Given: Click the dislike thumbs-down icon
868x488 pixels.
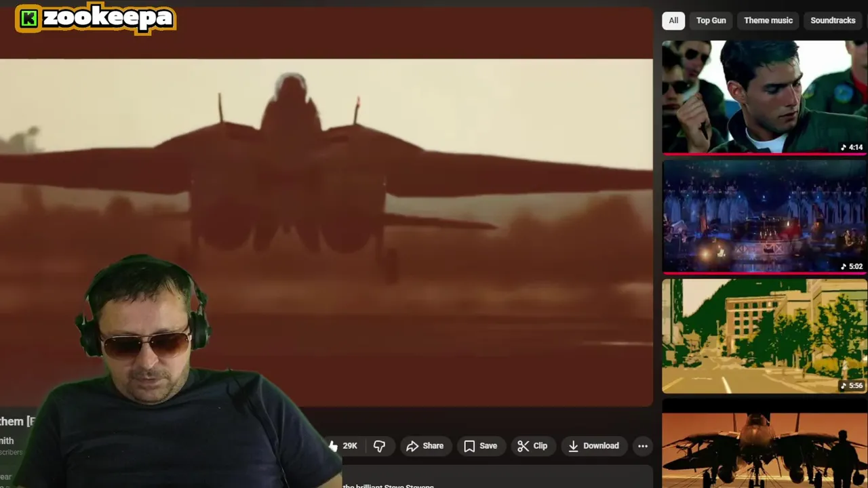Looking at the screenshot, I should tap(379, 446).
